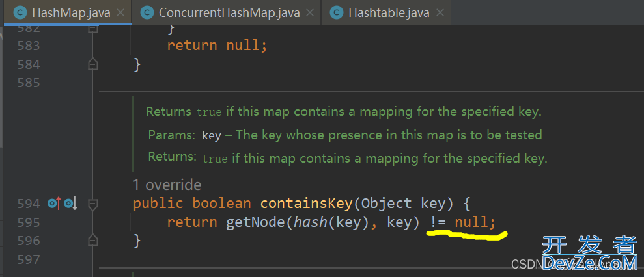Viewport: 644px width, 277px height.
Task: Place cursor on containsKey method name
Action: [x=306, y=203]
